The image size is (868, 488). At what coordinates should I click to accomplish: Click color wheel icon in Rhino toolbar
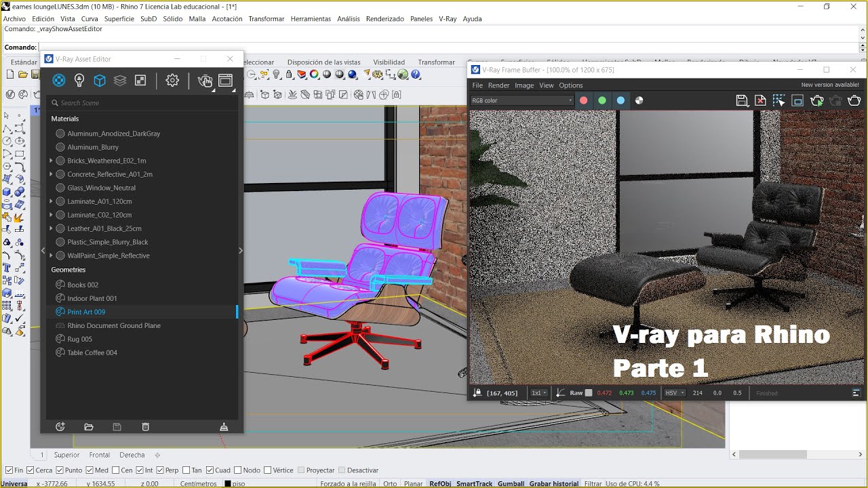(x=314, y=75)
